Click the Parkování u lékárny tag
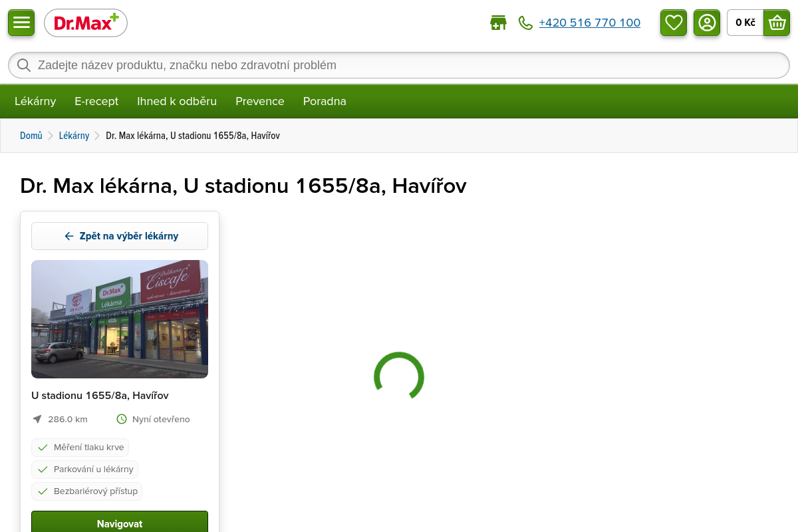The image size is (798, 532). click(x=84, y=469)
